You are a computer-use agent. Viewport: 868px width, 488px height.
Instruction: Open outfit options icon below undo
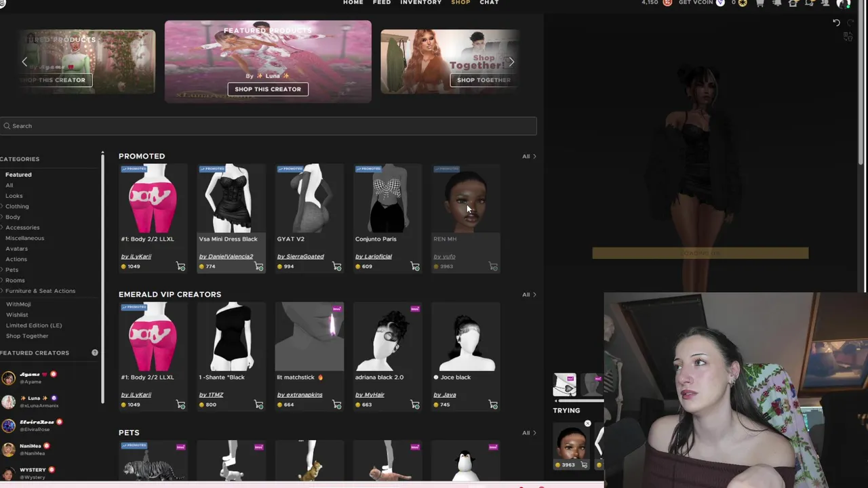(x=848, y=37)
